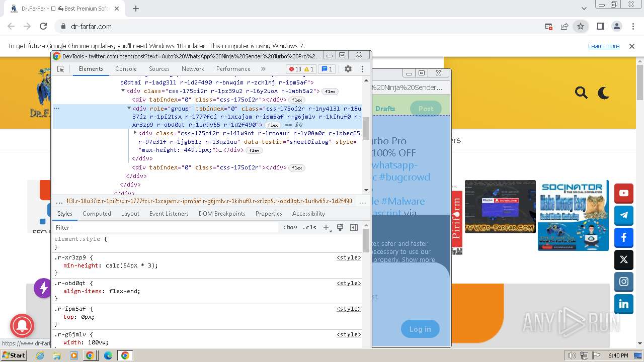Image resolution: width=644 pixels, height=362 pixels.
Task: Select the Layout pane tab
Action: pos(130,214)
